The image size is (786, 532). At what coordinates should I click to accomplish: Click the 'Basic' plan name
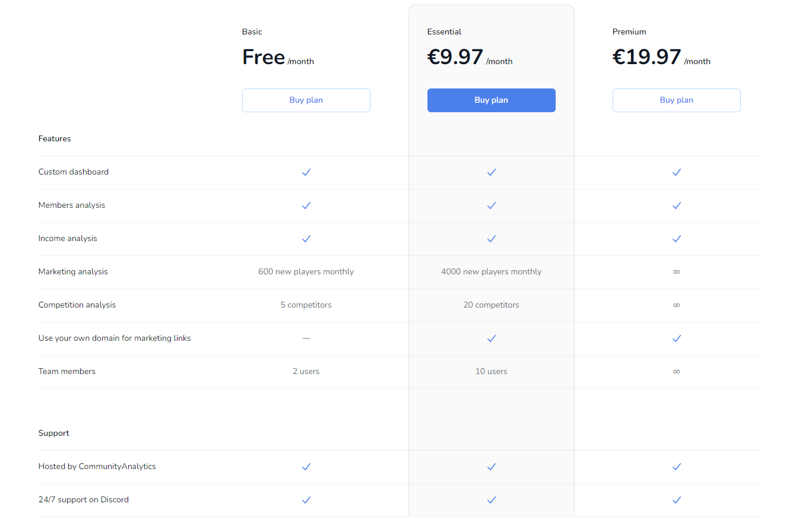point(252,32)
